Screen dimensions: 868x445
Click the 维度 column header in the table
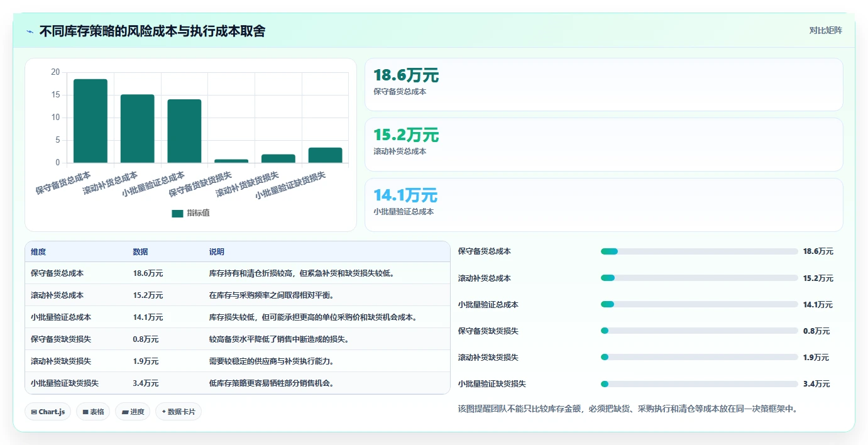(38, 252)
